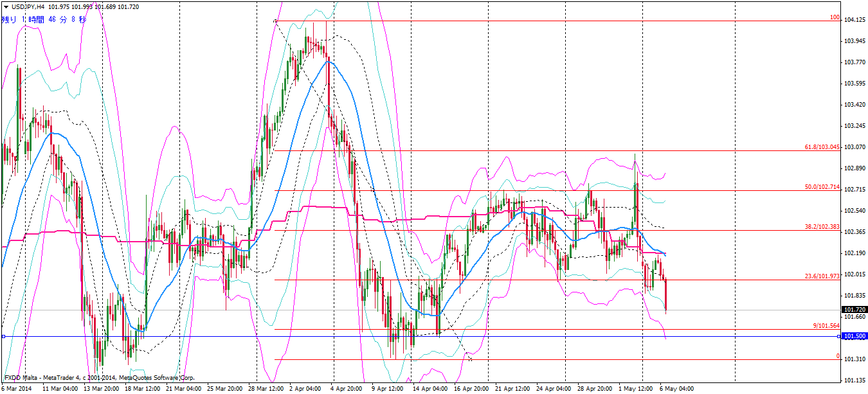Click the 101.135 value on price scale
The width and height of the screenshot is (868, 394).
tap(854, 381)
